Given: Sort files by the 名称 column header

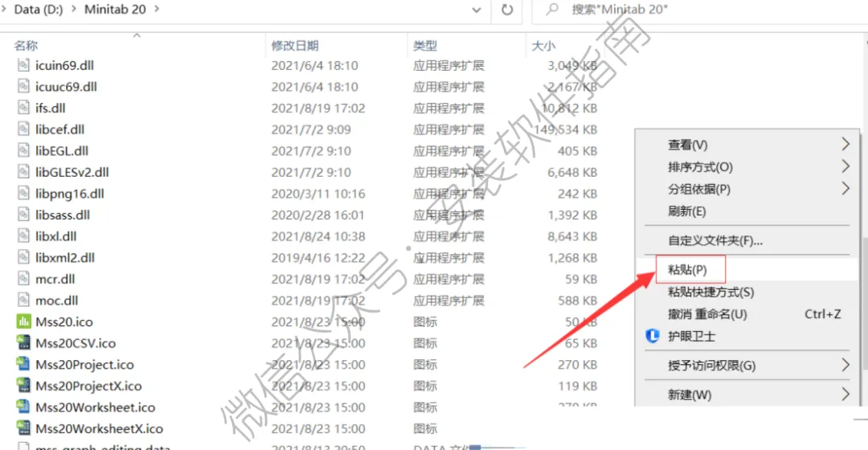Looking at the screenshot, I should pyautogui.click(x=26, y=45).
